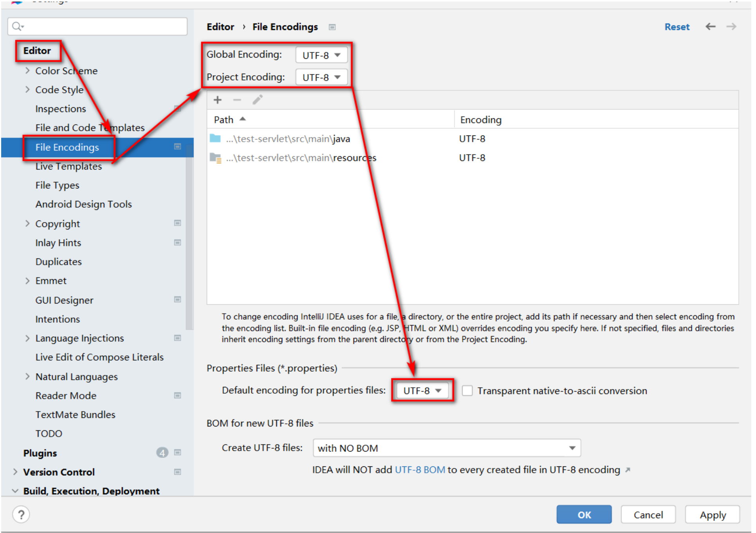Open Reader Mode settings
The width and height of the screenshot is (756, 533).
click(x=66, y=396)
